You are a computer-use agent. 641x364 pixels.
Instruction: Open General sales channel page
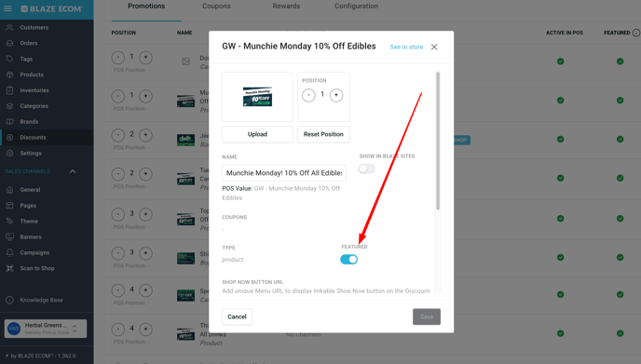pyautogui.click(x=30, y=190)
